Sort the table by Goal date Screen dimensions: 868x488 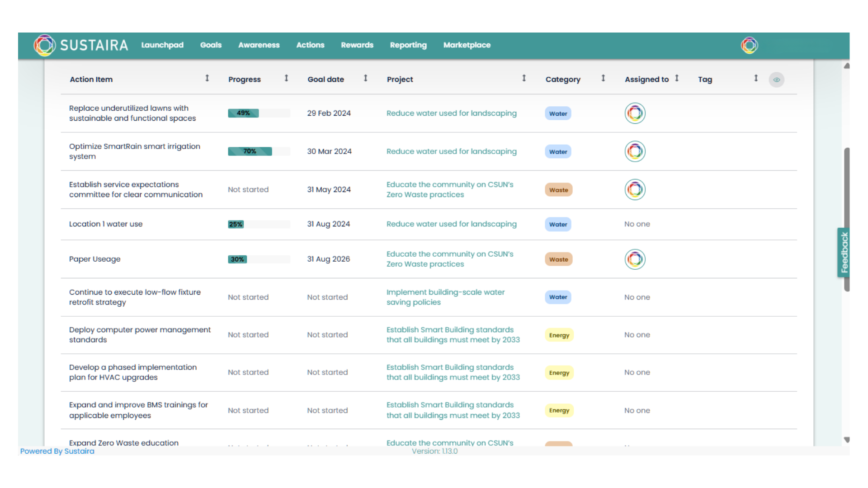point(366,78)
